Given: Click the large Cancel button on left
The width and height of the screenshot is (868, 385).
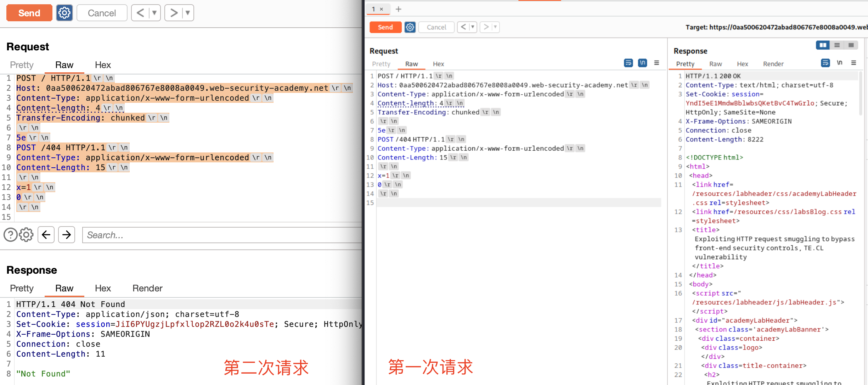Looking at the screenshot, I should (102, 13).
